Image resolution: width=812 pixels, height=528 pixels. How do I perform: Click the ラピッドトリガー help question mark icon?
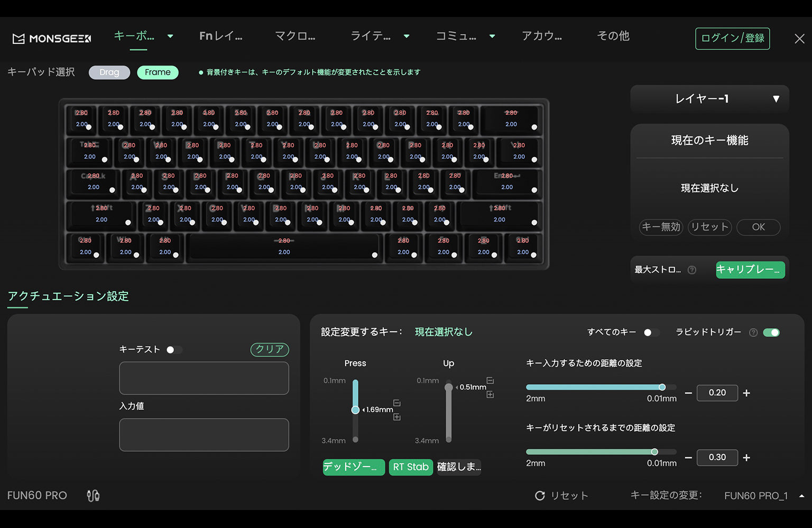click(753, 332)
